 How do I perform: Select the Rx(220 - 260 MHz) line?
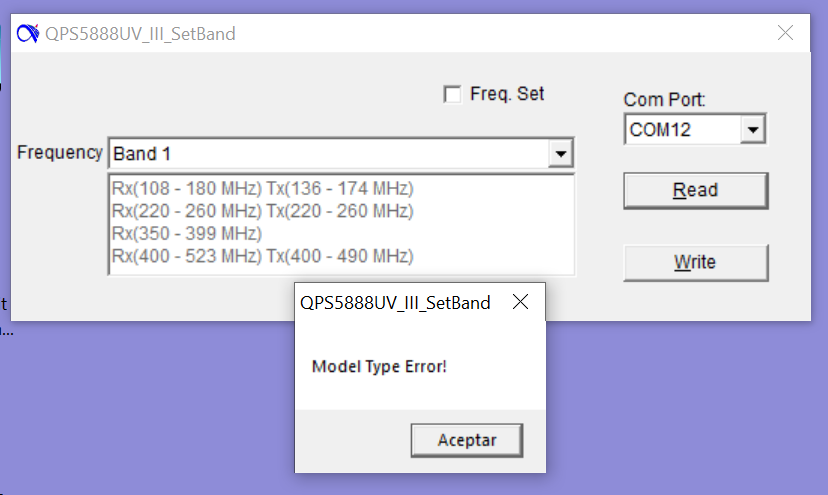pyautogui.click(x=262, y=211)
